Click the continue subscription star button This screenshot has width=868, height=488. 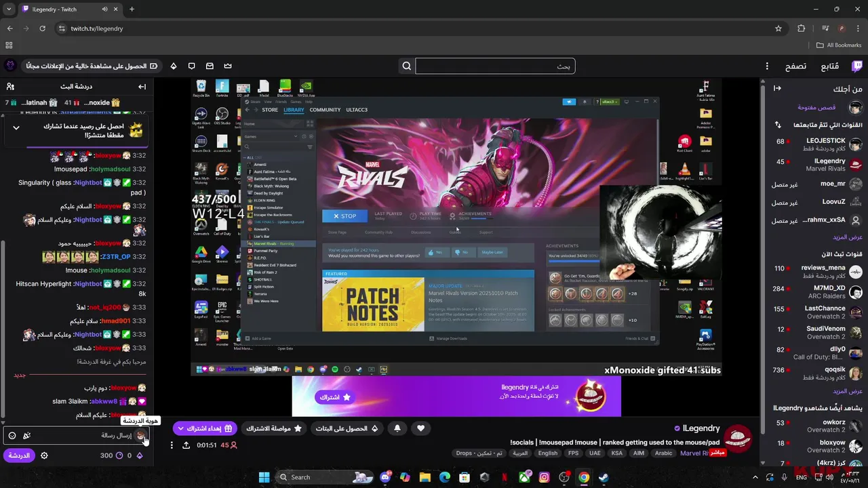click(x=274, y=428)
